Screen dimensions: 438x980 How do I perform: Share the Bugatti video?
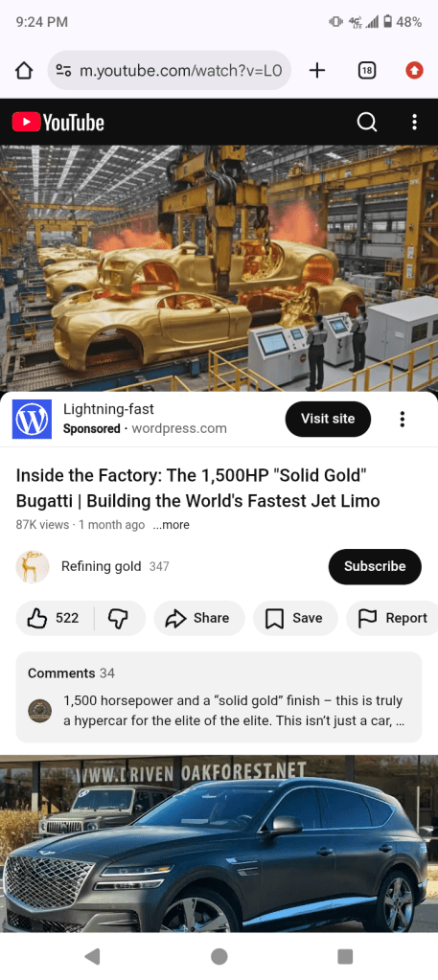click(x=199, y=618)
